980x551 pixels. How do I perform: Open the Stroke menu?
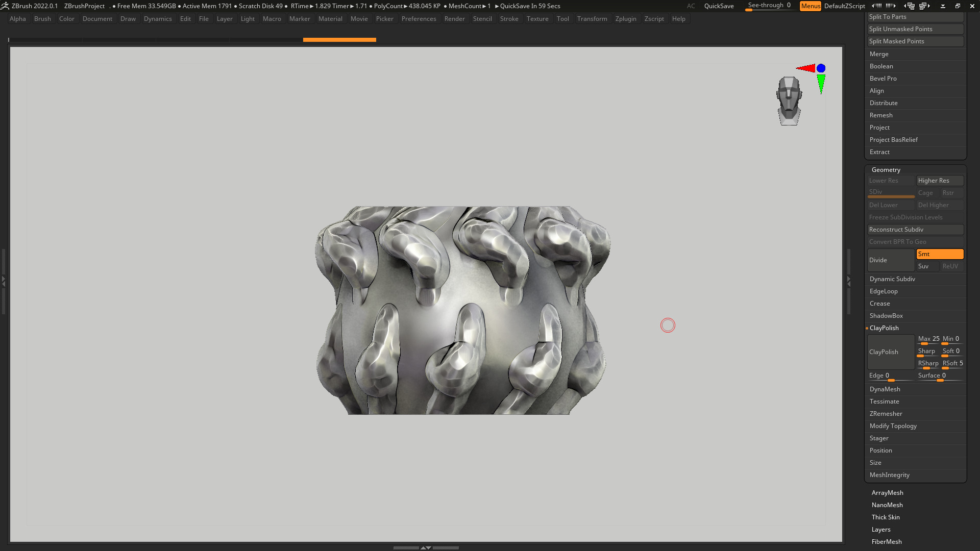pyautogui.click(x=509, y=19)
